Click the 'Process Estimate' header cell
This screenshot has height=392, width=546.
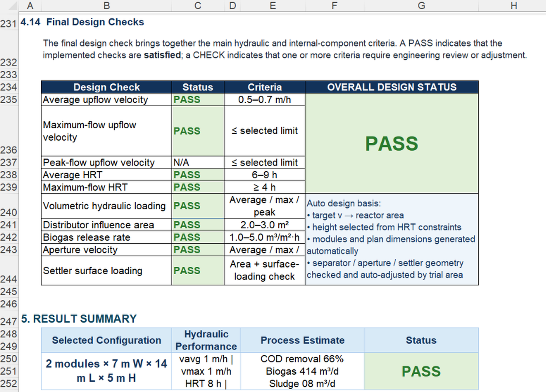(302, 340)
